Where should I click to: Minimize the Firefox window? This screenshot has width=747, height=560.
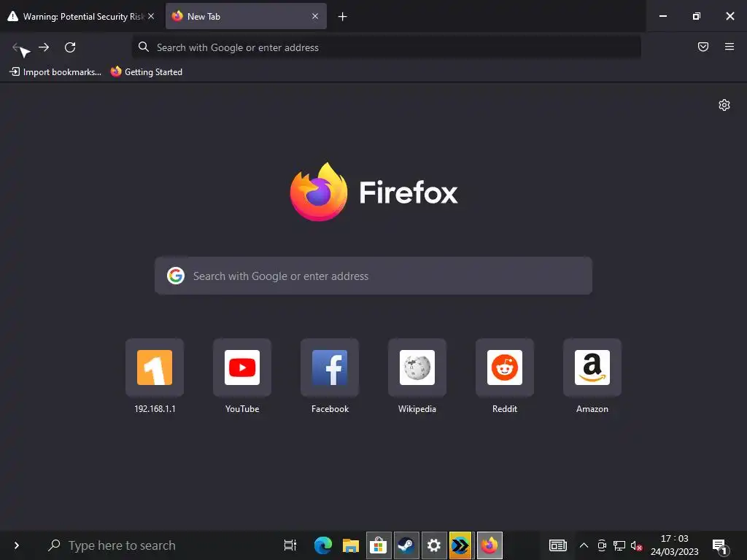click(x=662, y=16)
